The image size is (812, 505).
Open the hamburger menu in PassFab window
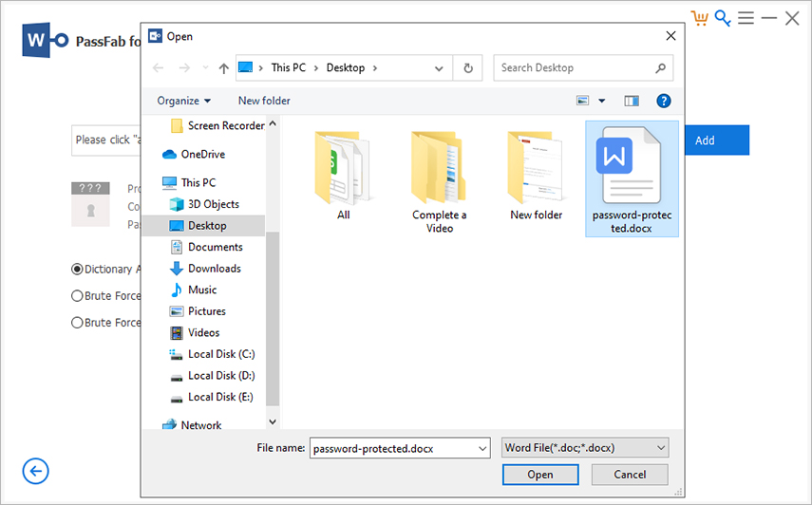(x=746, y=18)
